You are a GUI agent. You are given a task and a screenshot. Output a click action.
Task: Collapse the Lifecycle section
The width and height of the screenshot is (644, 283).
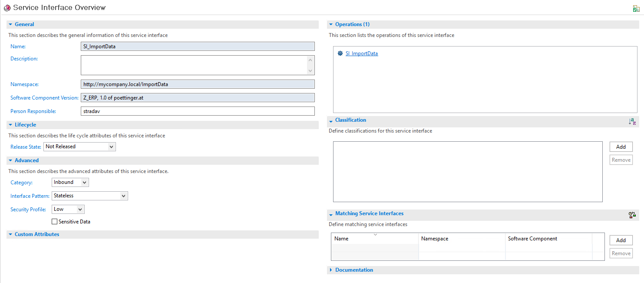(x=10, y=125)
